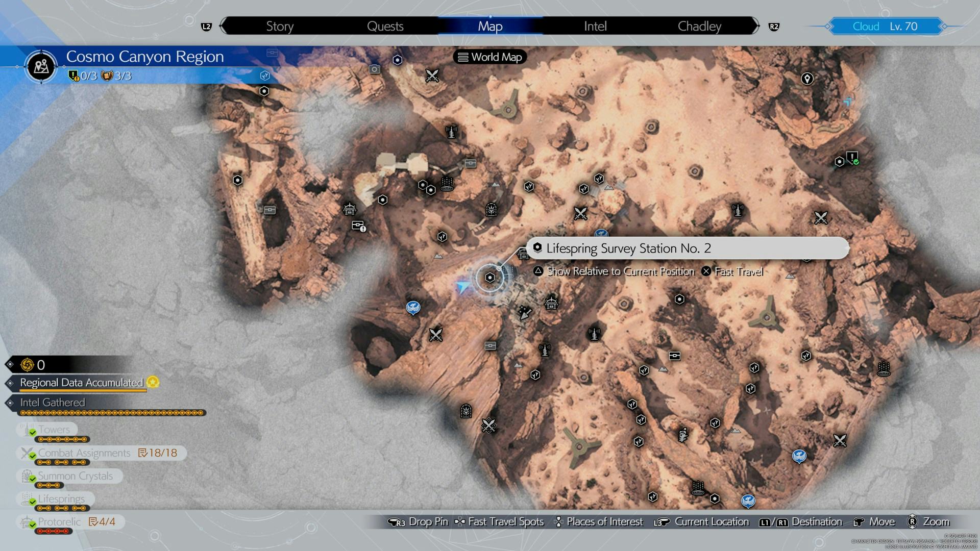Viewport: 980px width, 551px height.
Task: Select the cyan double-chevron marker
Action: click(x=848, y=102)
